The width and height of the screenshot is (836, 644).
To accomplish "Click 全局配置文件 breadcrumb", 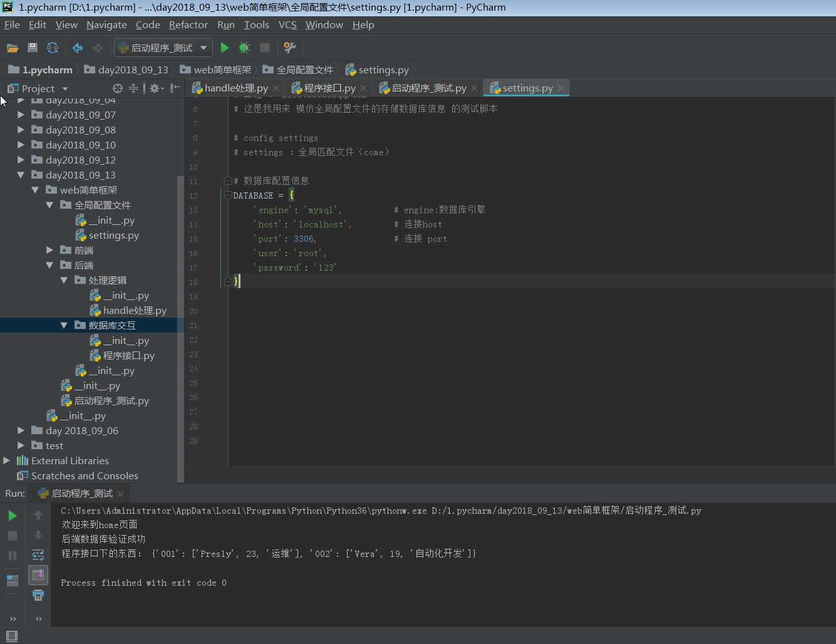I will point(298,70).
